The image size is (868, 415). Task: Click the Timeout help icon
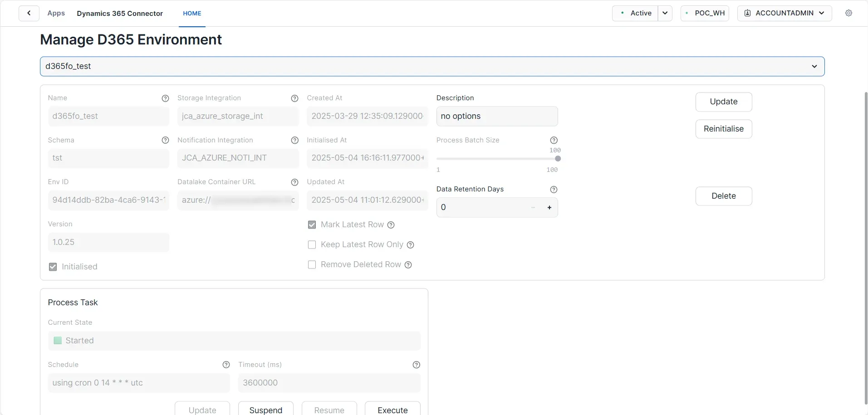416,365
